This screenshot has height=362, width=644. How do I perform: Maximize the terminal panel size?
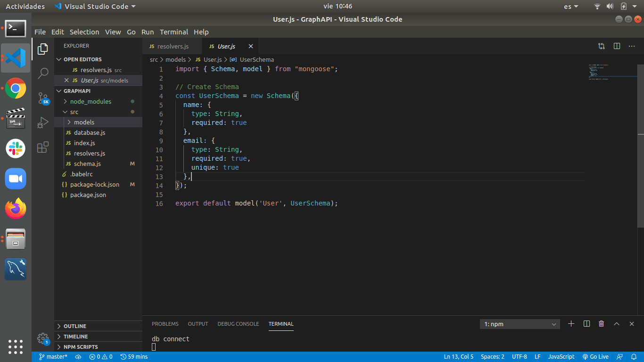617,324
